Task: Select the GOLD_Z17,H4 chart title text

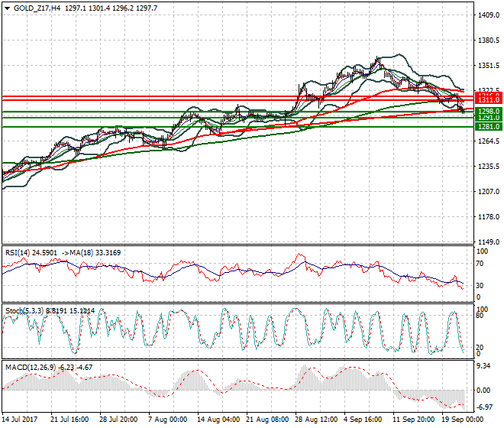Action: click(x=37, y=8)
